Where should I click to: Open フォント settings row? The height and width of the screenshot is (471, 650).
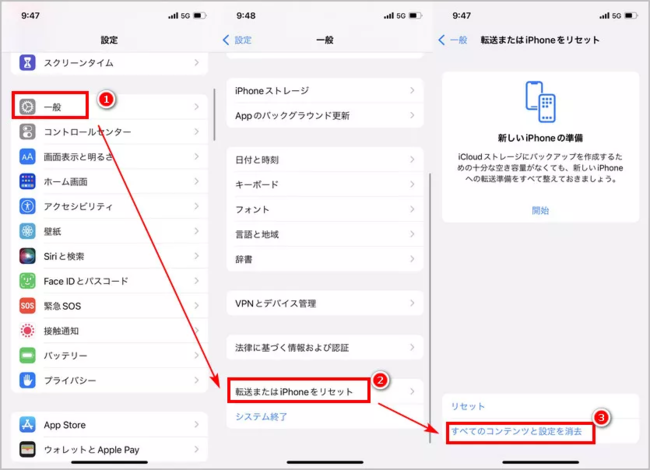325,209
